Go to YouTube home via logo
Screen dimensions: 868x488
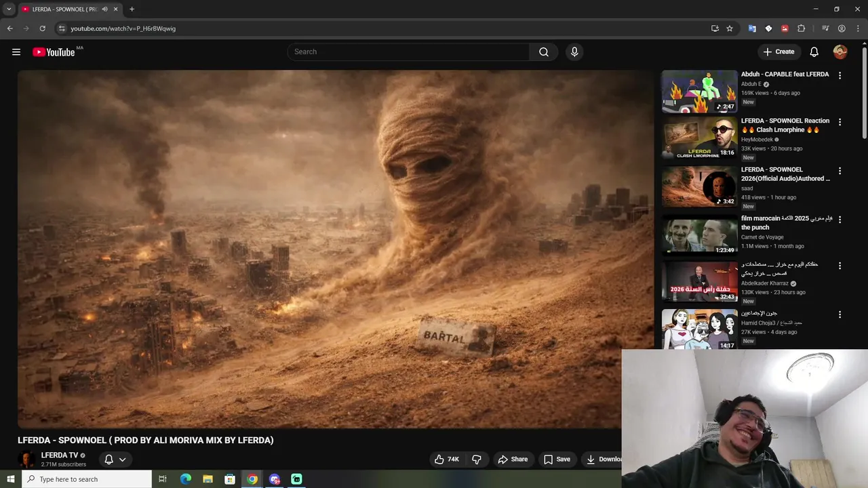point(54,52)
